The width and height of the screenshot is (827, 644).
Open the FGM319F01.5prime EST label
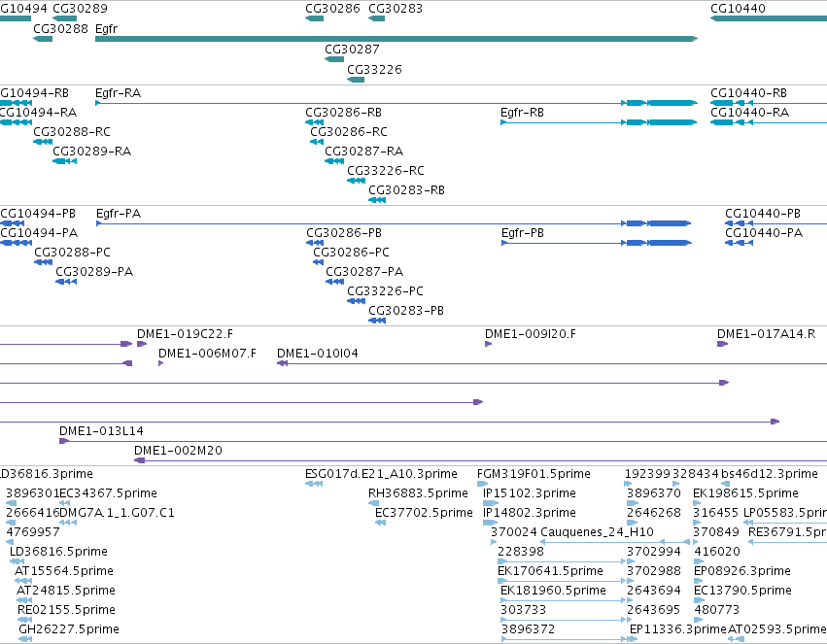tap(534, 474)
